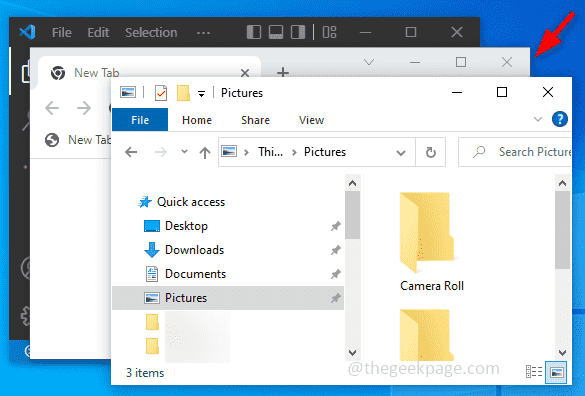Viewport: 585px width, 396px height.
Task: Open the Selection menu in VS Code
Action: pos(151,32)
